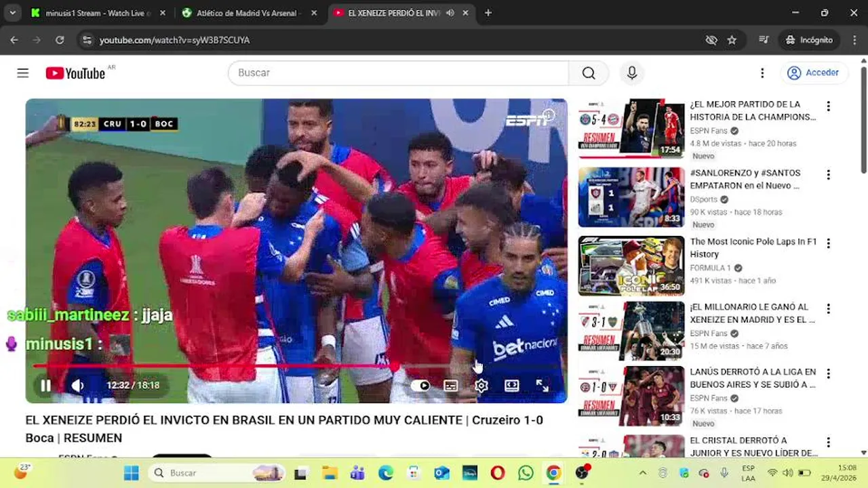Open the player settings gear
This screenshot has height=488, width=868.
[481, 386]
